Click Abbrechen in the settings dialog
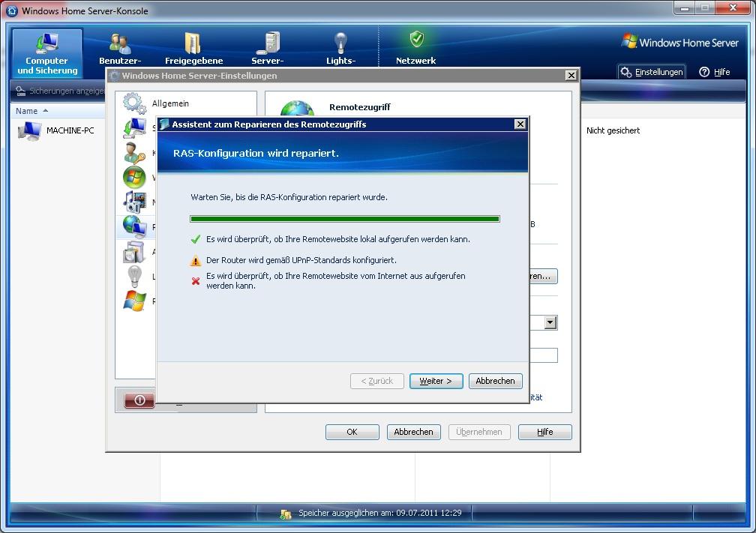The width and height of the screenshot is (756, 533). [x=414, y=432]
